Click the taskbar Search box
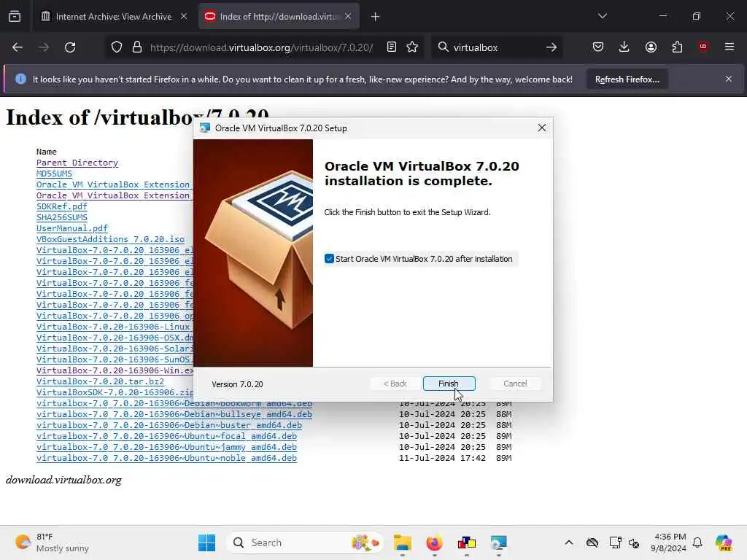This screenshot has width=747, height=560. (x=305, y=542)
